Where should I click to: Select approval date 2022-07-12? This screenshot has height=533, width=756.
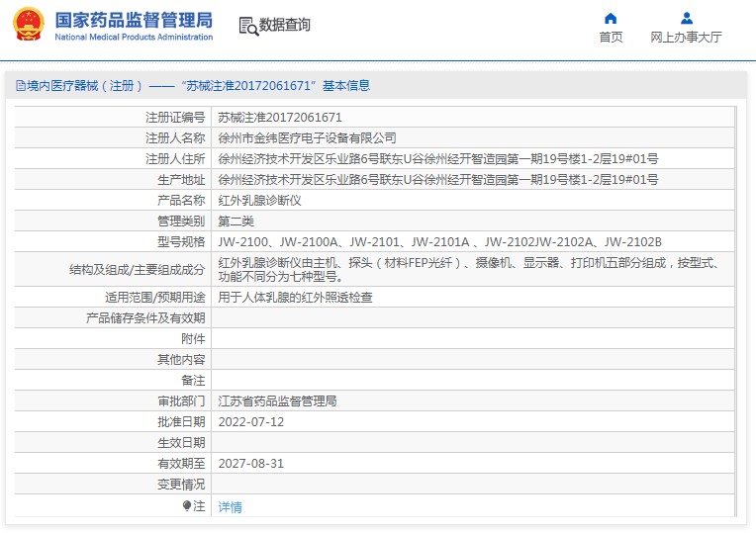point(250,421)
